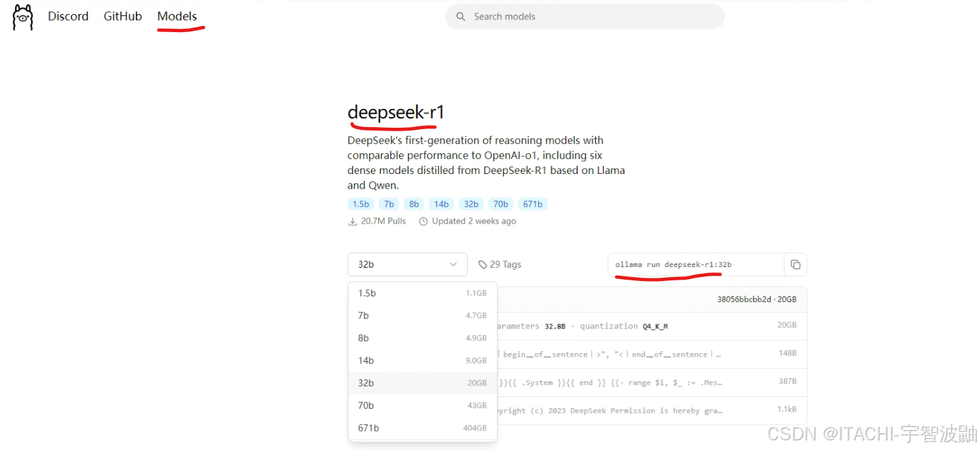Click the search magnifier icon
Screen dimensions: 980x451
tap(461, 17)
